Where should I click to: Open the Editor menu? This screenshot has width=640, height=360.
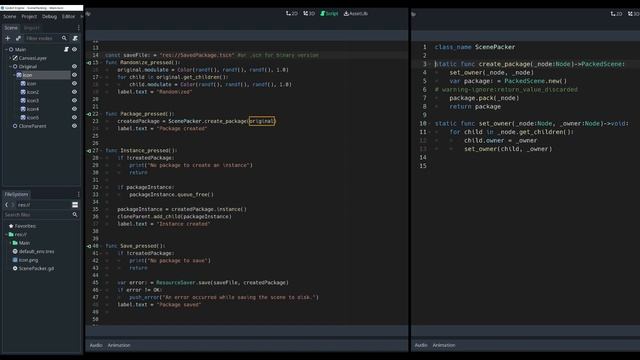pyautogui.click(x=69, y=17)
